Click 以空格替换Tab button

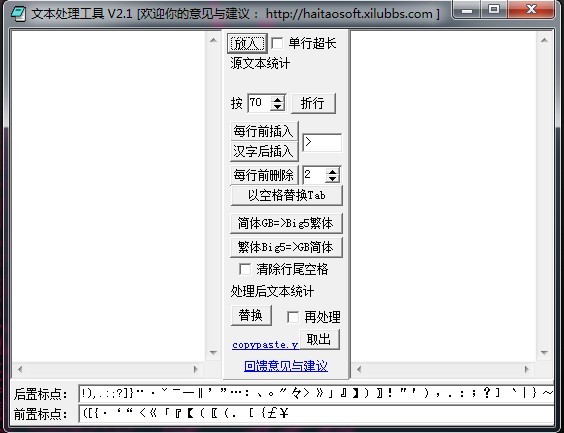pos(286,196)
